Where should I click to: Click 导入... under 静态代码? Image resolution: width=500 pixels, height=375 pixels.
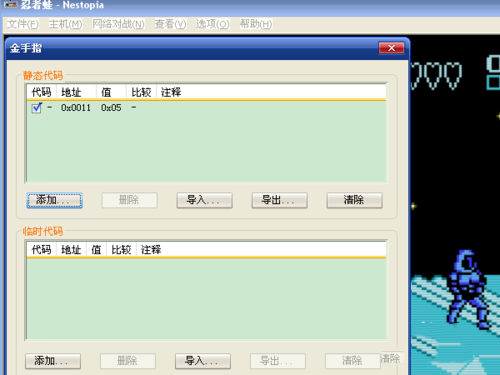(x=204, y=200)
